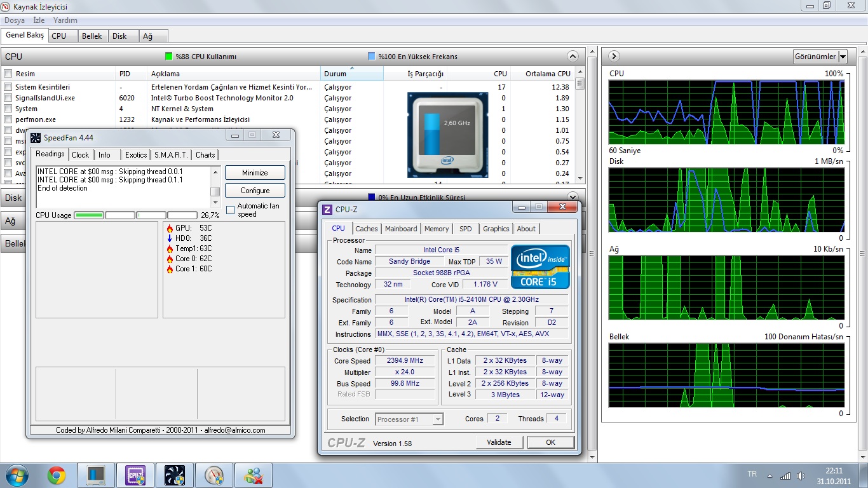This screenshot has width=868, height=488.
Task: Open the Resource Monitor gauge taskbar icon
Action: pos(214,475)
